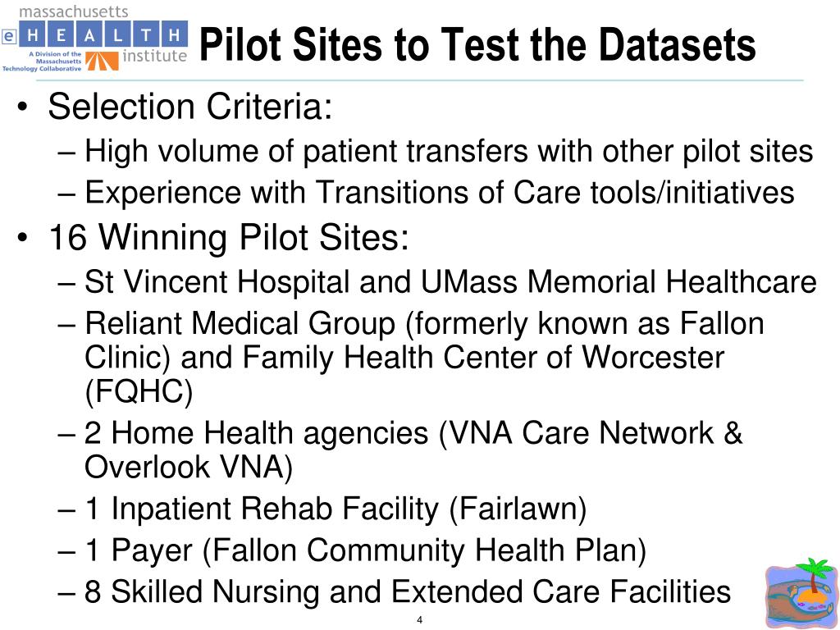Viewport: 840px width, 630px height.
Task: Click the '(FQHC)' abbreviation
Action: click(x=139, y=391)
